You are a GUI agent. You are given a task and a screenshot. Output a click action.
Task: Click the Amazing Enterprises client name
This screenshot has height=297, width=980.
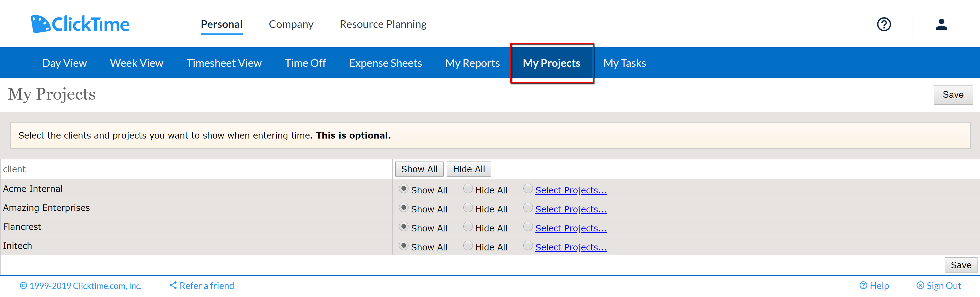coord(46,208)
